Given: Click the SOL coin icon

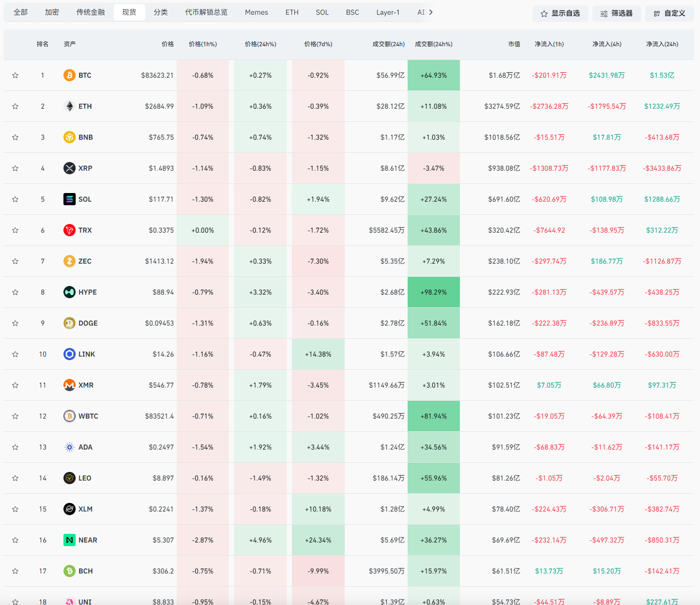Looking at the screenshot, I should click(x=70, y=199).
